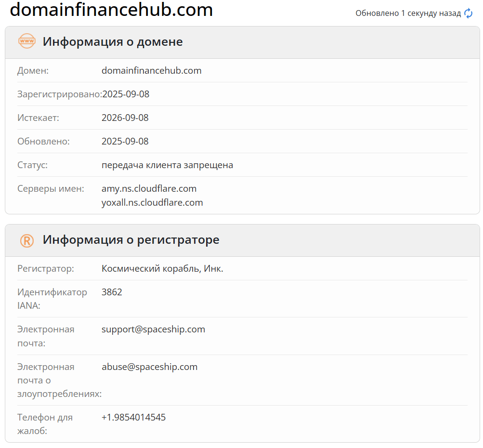Click the abuse phone number +1.9854014545
Image resolution: width=483 pixels, height=448 pixels.
[x=133, y=417]
